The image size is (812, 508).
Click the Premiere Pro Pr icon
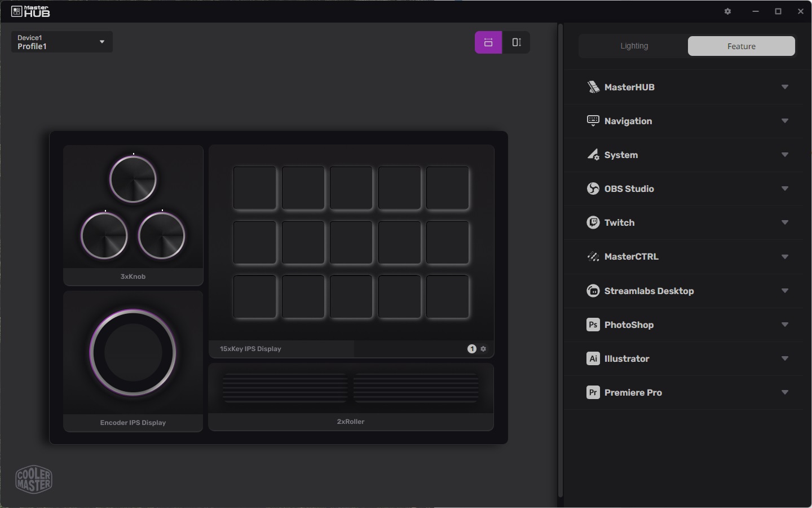tap(593, 392)
